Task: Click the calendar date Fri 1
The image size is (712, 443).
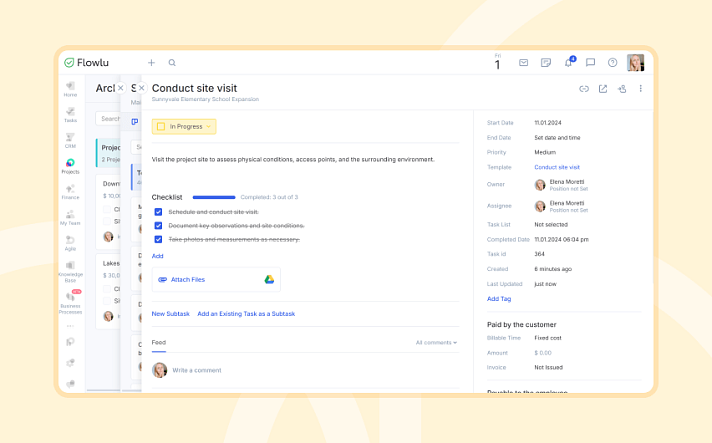Action: pos(498,62)
